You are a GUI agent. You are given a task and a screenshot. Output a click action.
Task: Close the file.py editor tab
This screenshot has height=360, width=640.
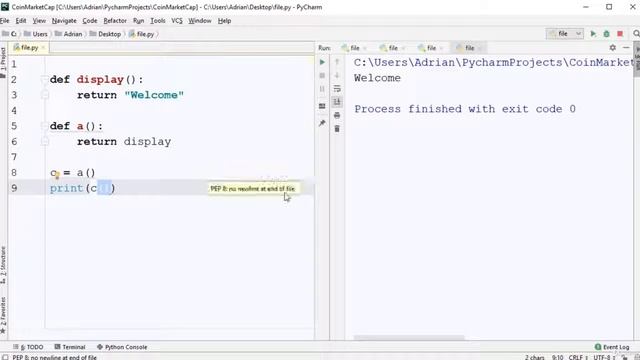(x=43, y=48)
